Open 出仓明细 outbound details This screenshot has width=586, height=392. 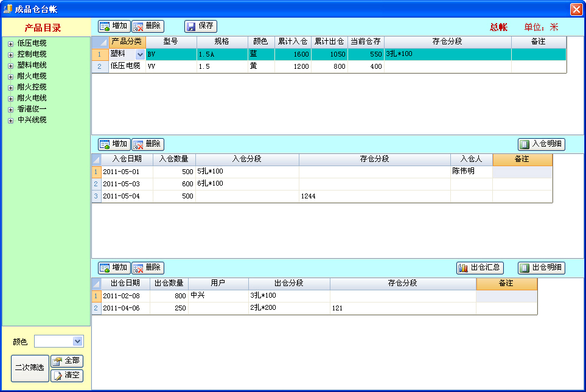[542, 268]
